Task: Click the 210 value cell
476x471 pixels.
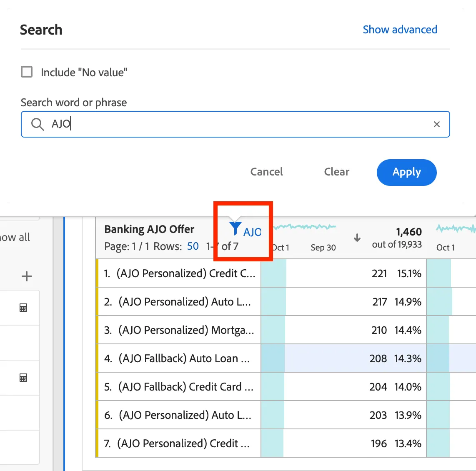Action: 379,330
